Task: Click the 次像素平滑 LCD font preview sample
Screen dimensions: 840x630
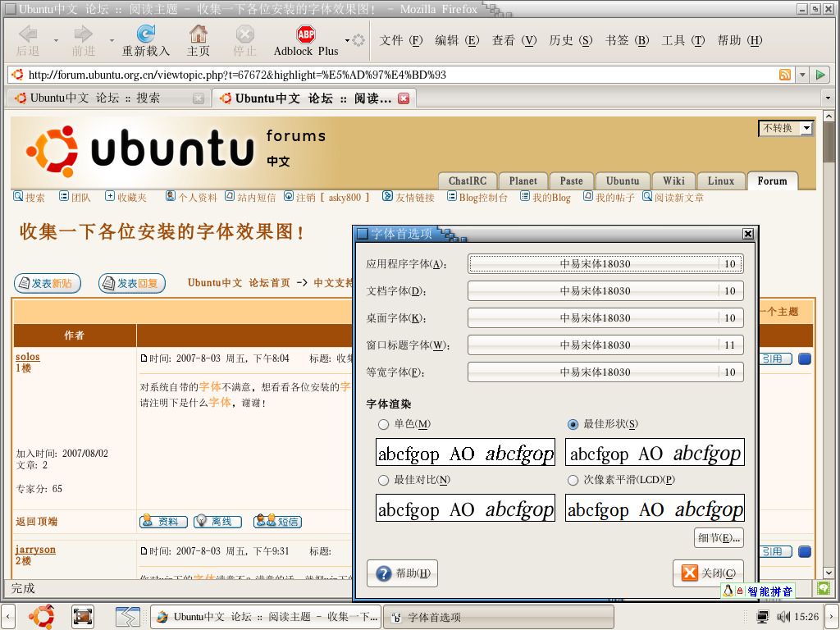Action: 655,509
